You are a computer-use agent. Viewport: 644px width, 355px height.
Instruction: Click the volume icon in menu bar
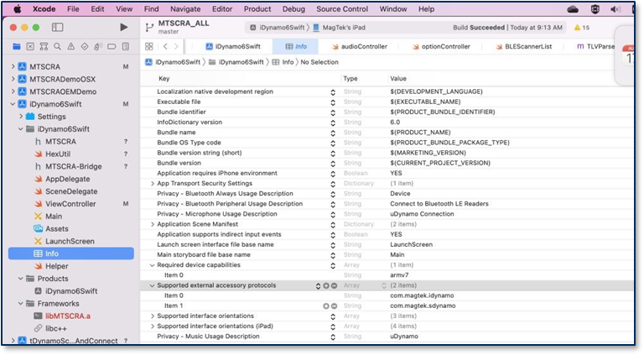point(615,9)
